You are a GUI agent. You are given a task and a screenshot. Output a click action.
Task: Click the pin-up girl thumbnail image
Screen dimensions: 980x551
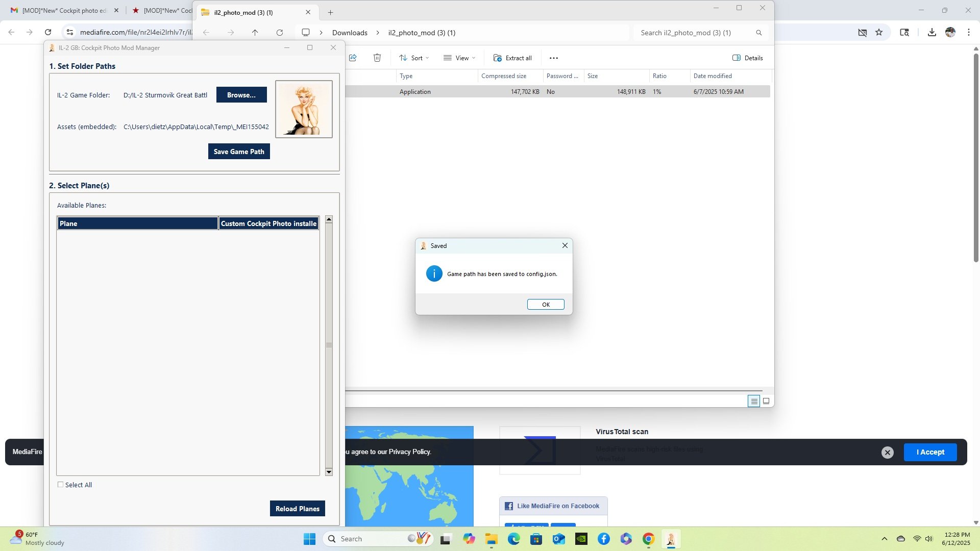(x=304, y=109)
